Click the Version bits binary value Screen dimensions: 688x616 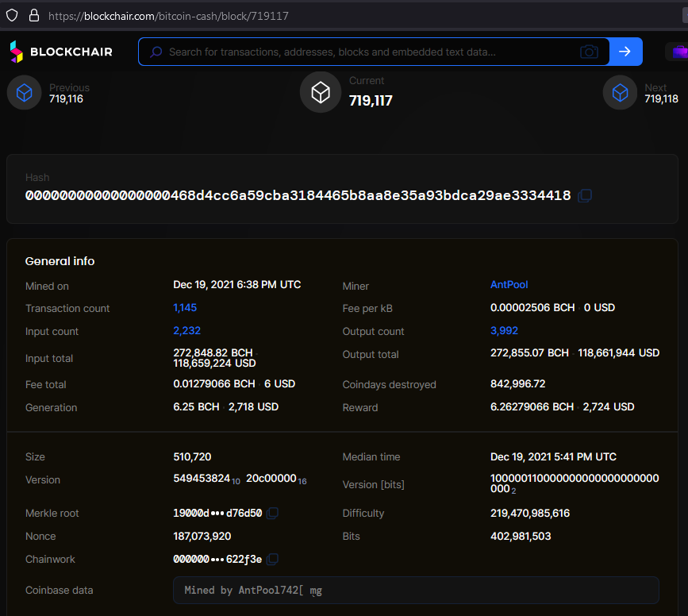pyautogui.click(x=575, y=483)
